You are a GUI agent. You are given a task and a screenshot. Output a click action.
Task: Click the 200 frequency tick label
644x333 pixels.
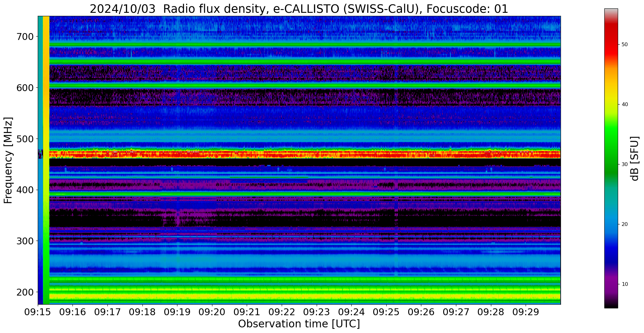25,292
